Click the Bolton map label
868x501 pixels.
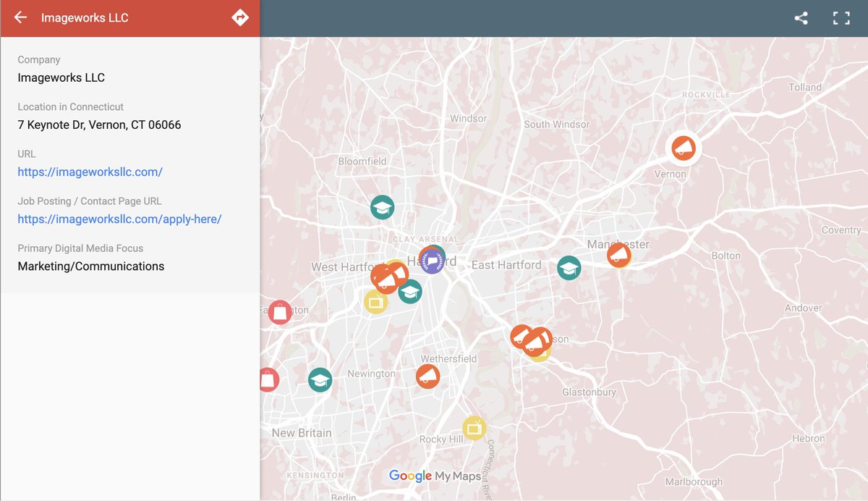(x=726, y=256)
